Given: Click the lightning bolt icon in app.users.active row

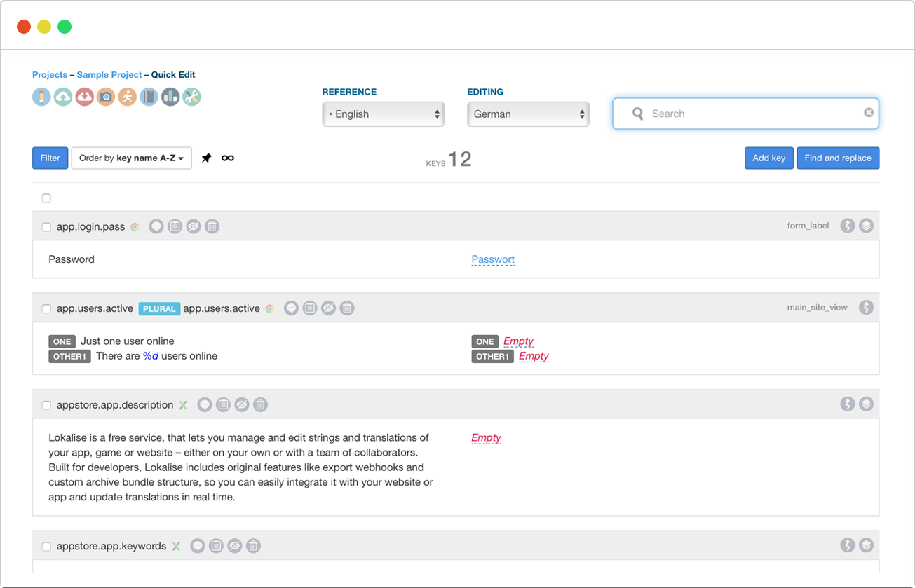Looking at the screenshot, I should click(867, 307).
